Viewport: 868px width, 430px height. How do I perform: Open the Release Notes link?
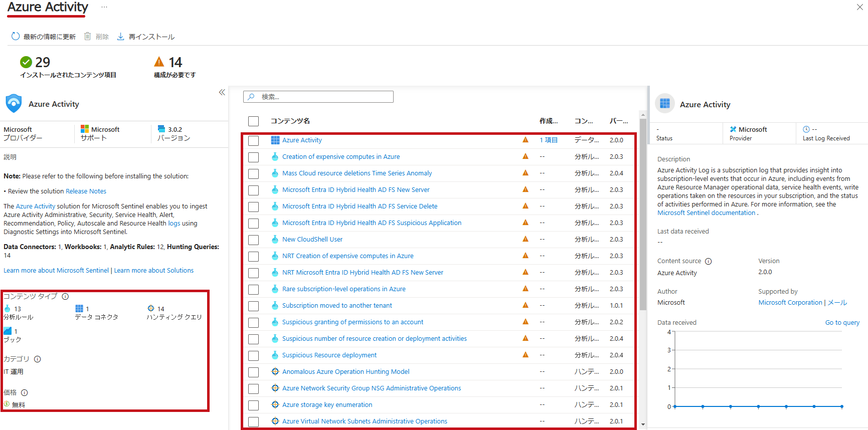click(x=86, y=191)
